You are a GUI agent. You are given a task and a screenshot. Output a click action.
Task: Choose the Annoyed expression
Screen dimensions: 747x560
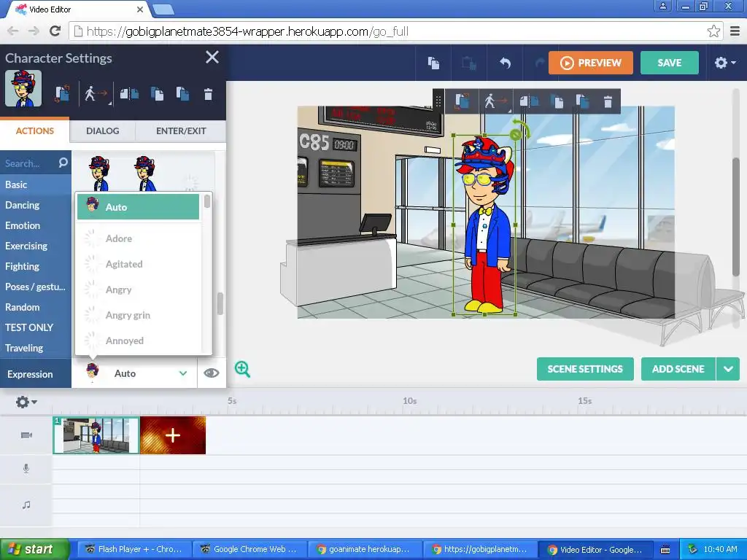(138, 341)
